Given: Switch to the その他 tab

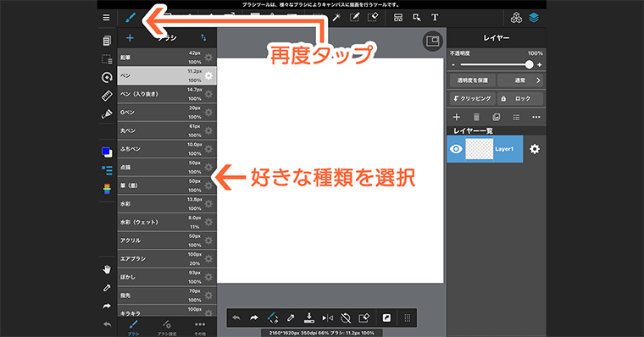Looking at the screenshot, I should [x=200, y=328].
